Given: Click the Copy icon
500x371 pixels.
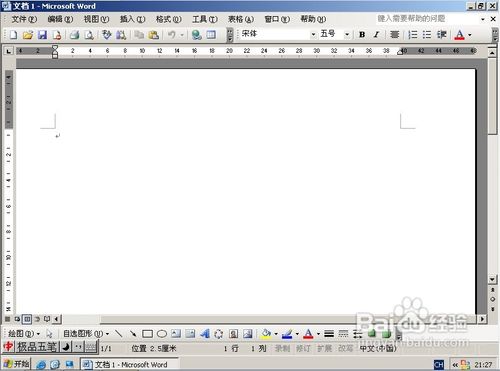Looking at the screenshot, I should click(139, 35).
